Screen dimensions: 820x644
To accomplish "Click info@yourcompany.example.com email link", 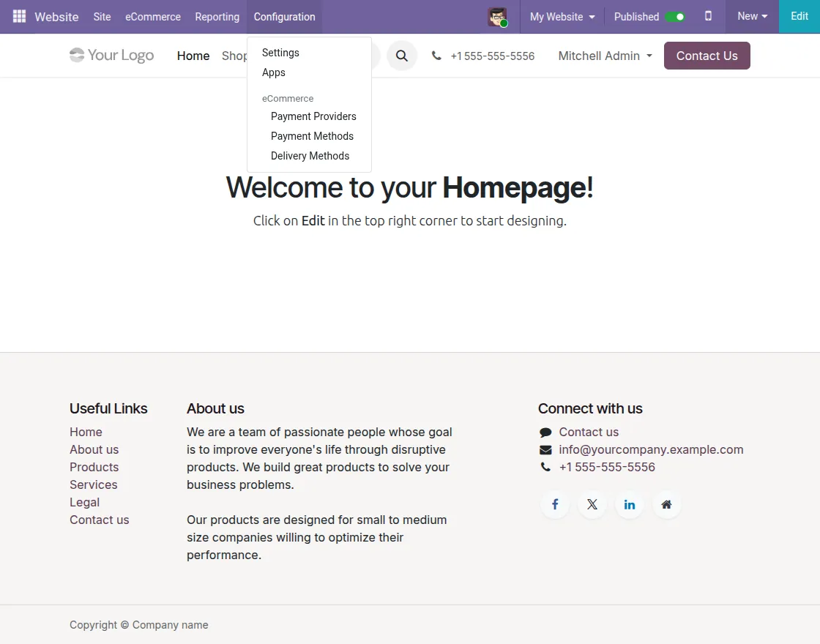I will 651,449.
